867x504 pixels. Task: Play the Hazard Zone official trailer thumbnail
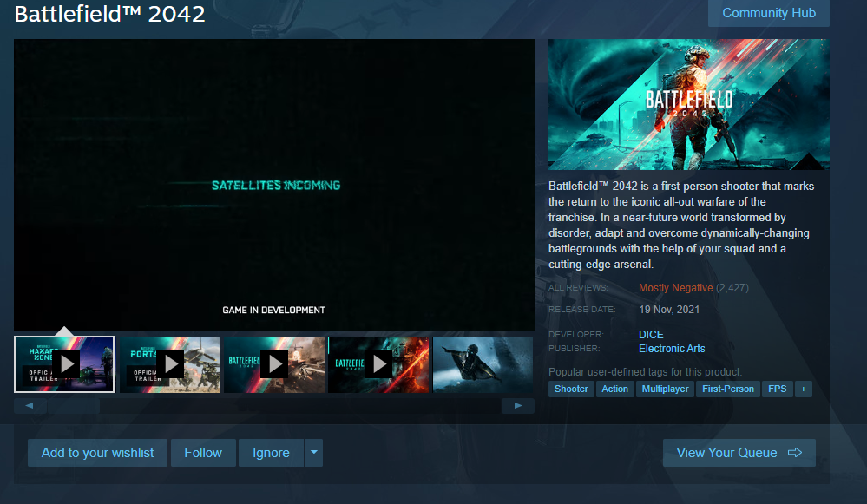pos(64,364)
